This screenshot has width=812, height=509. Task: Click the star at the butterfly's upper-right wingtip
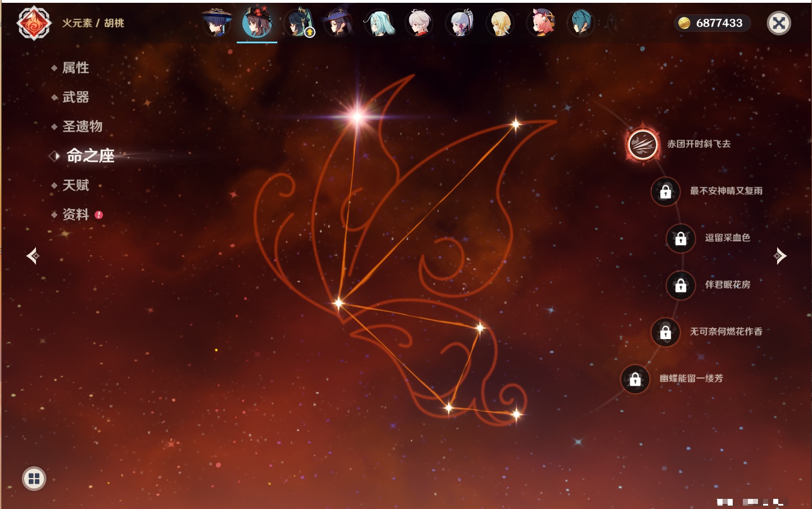516,125
